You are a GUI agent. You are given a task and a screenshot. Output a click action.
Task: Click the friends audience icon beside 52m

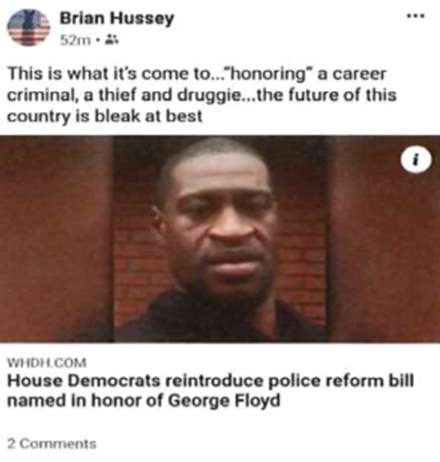[x=111, y=40]
